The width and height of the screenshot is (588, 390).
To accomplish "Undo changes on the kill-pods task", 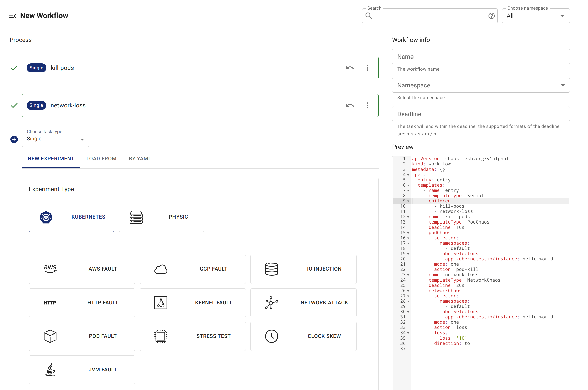I will click(x=350, y=68).
